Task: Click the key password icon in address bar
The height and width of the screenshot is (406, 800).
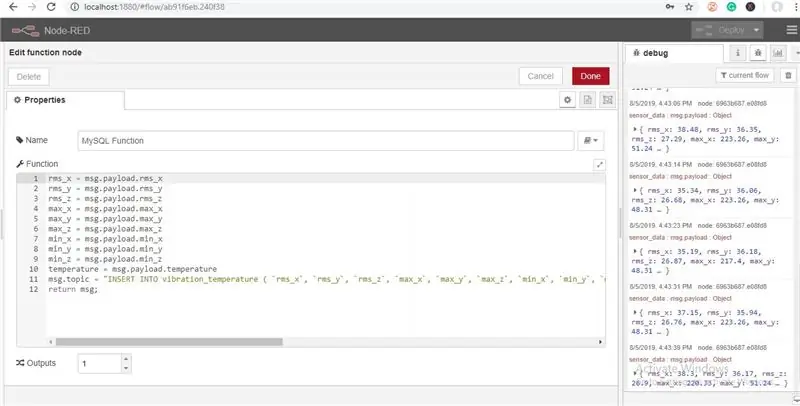Action: tap(670, 7)
